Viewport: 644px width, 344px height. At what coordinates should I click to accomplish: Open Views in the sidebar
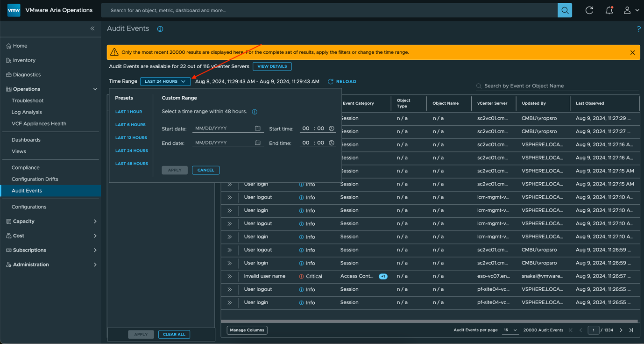pos(19,151)
